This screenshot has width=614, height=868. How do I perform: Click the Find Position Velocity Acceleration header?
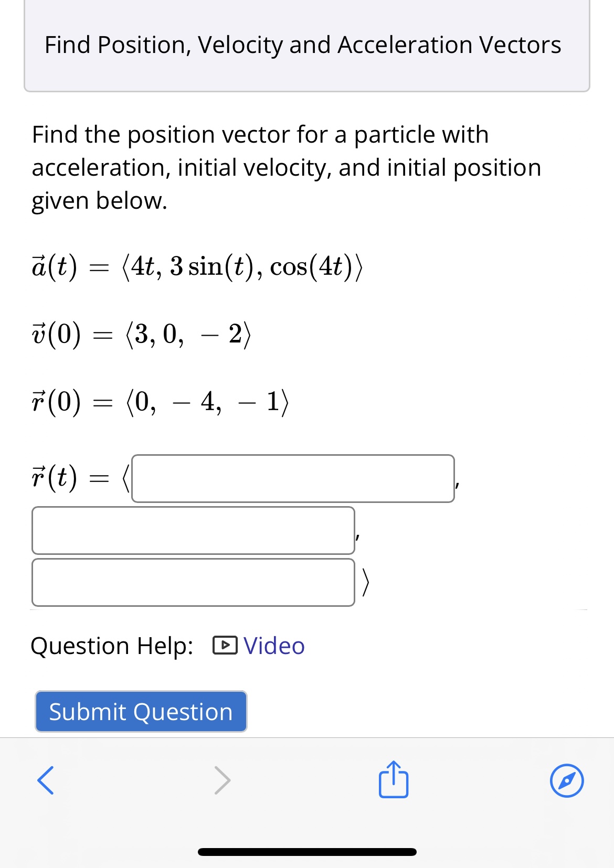(302, 45)
